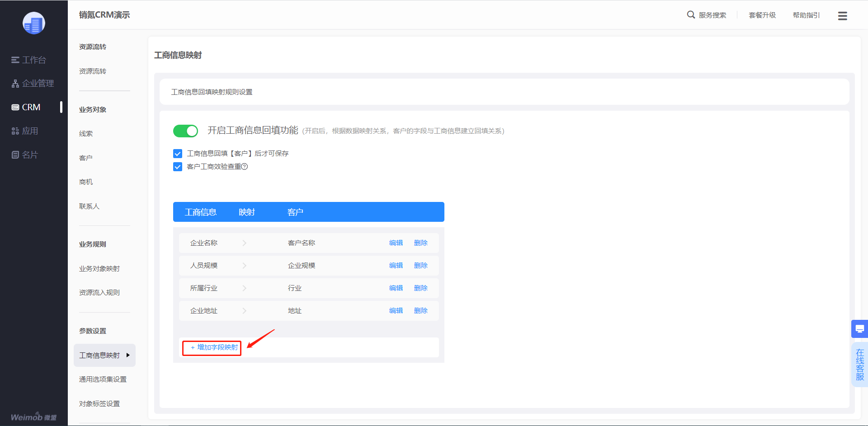This screenshot has width=868, height=426.
Task: Click the 企业管理 org chart icon
Action: tap(15, 84)
